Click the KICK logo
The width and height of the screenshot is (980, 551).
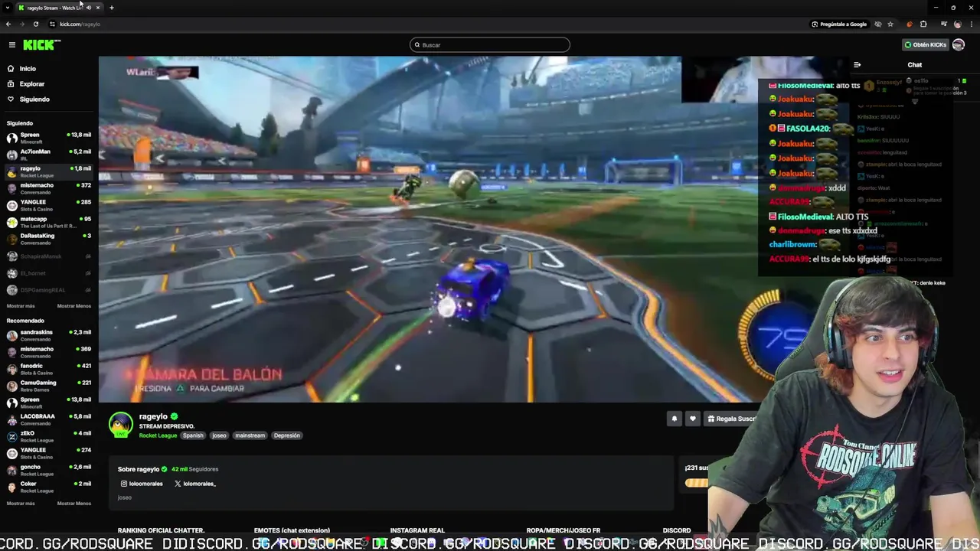click(x=41, y=45)
